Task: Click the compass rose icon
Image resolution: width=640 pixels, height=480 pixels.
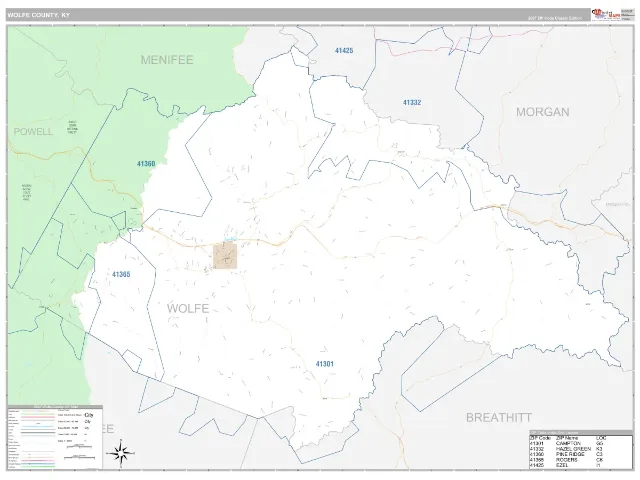Action: click(121, 453)
